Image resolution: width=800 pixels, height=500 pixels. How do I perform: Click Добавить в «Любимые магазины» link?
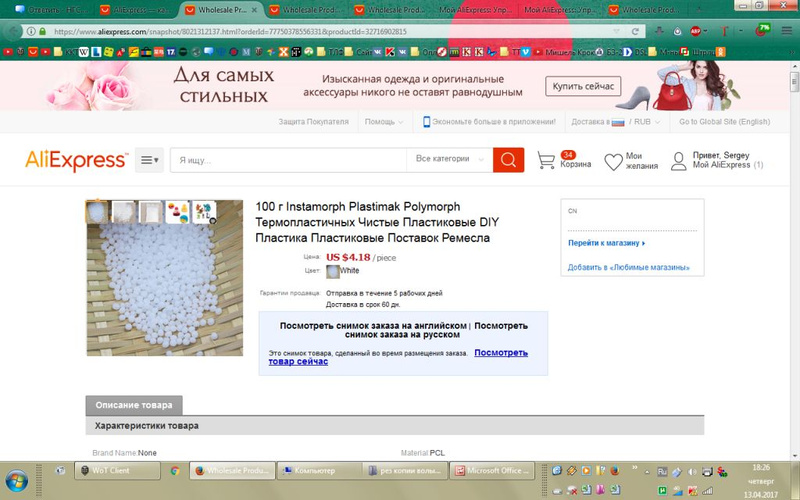[629, 267]
